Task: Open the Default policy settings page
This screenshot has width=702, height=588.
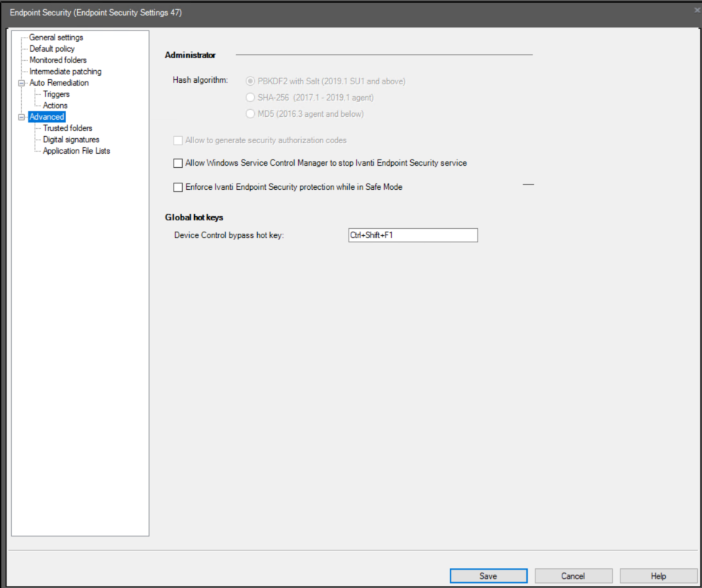Action: (51, 48)
